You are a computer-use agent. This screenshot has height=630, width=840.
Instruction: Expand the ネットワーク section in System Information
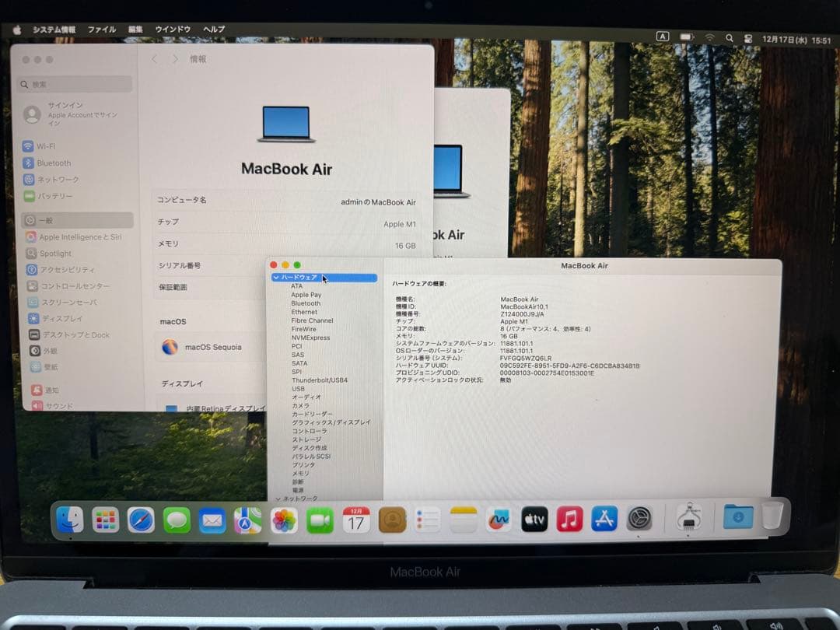(278, 498)
